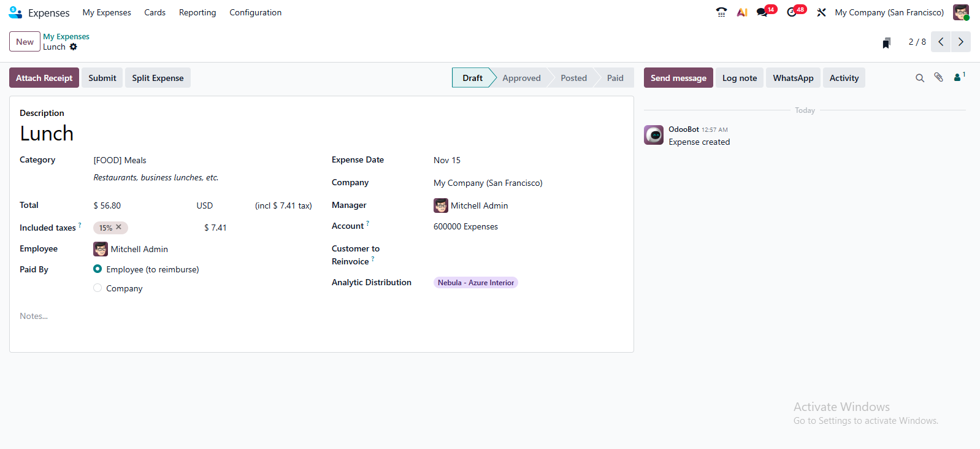
Task: Go to next expense record arrow
Action: tap(960, 42)
